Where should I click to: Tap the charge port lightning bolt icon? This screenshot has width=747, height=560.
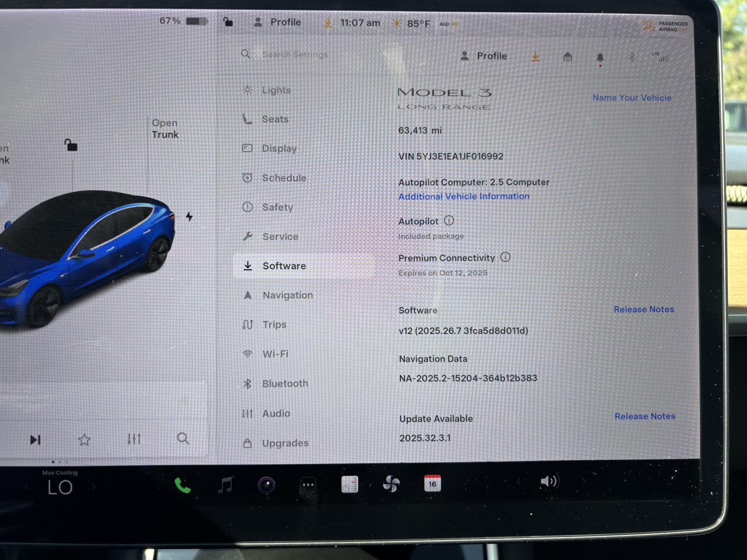(189, 217)
